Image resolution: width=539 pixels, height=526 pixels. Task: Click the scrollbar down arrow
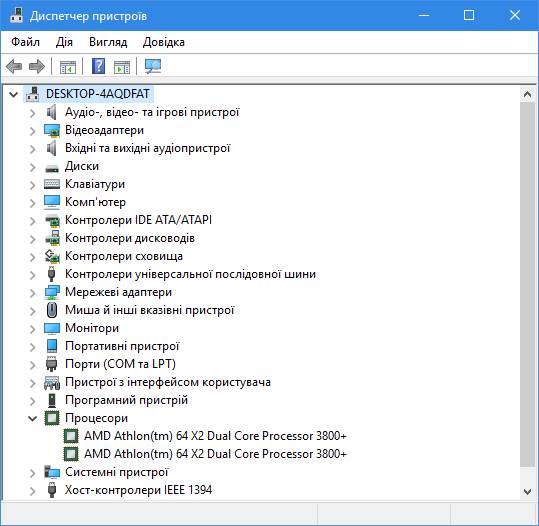coord(528,491)
